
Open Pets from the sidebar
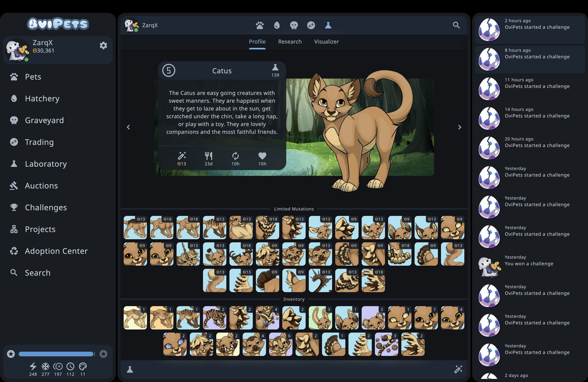(x=58, y=77)
